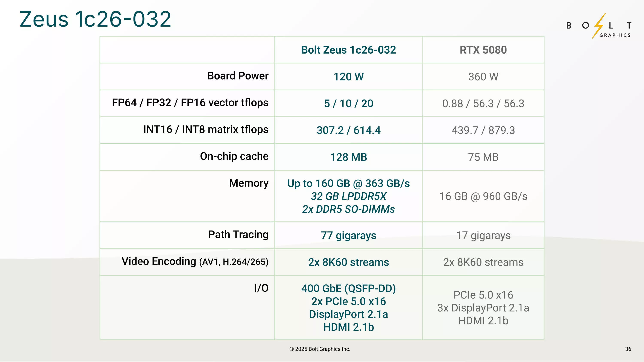This screenshot has width=644, height=362.
Task: Select the RTX 5080 column header
Action: pyautogui.click(x=483, y=50)
